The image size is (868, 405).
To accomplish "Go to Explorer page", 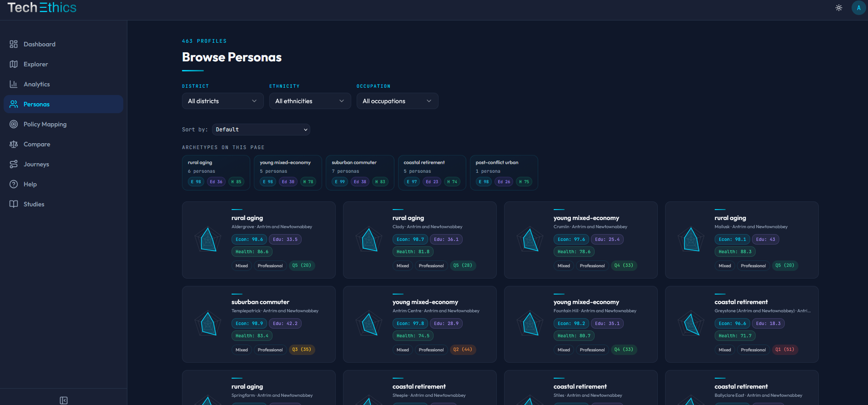I will pos(63,64).
